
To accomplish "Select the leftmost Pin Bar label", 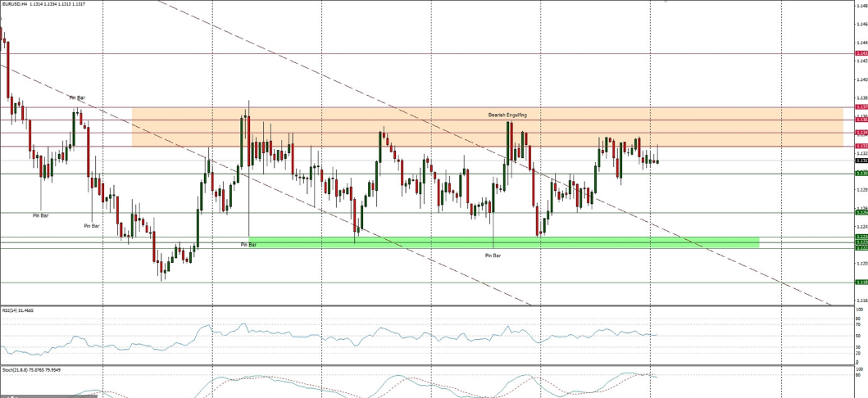I will coord(40,215).
